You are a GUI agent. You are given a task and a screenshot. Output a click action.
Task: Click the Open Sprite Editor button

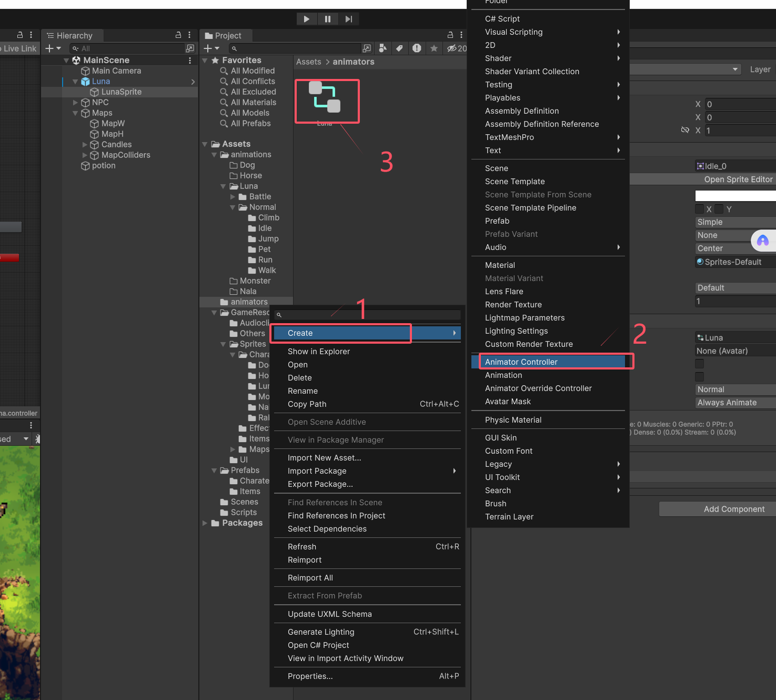coord(738,179)
